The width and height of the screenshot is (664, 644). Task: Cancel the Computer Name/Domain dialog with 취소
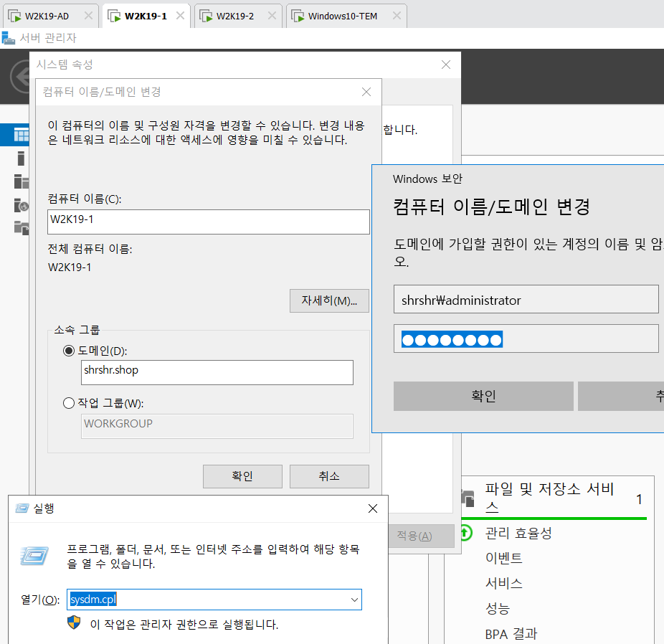pos(329,476)
